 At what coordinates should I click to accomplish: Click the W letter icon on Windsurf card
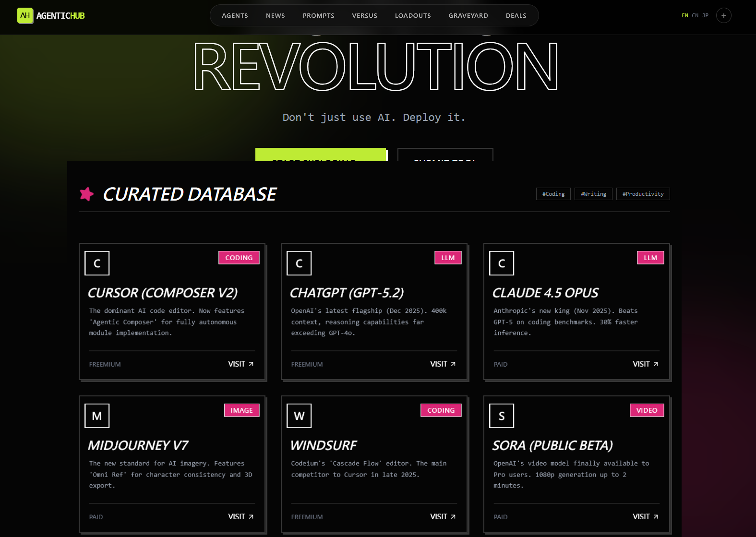click(x=299, y=416)
